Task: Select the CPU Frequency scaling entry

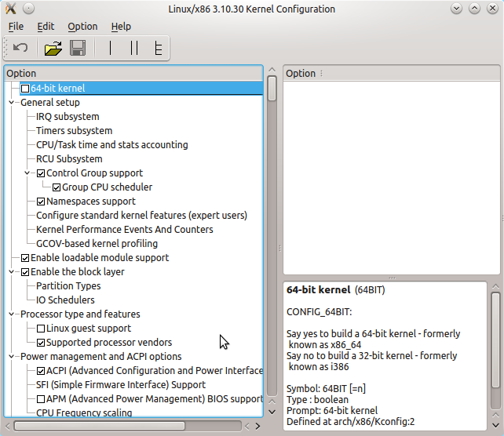Action: point(84,413)
